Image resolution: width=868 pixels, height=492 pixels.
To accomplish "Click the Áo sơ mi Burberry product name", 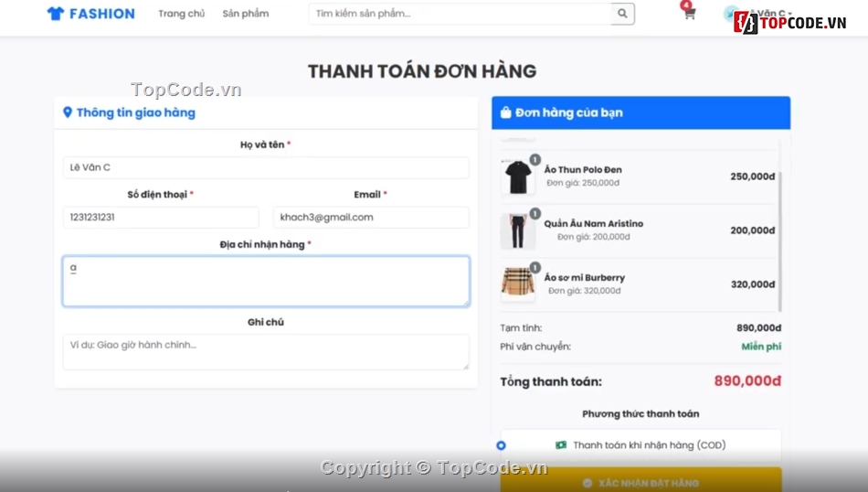I will [x=585, y=277].
